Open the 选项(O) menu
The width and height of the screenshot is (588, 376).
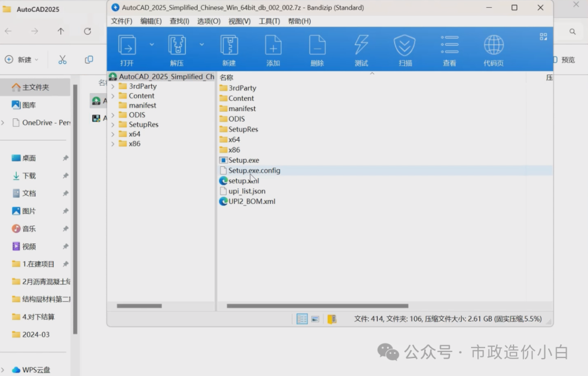click(209, 21)
